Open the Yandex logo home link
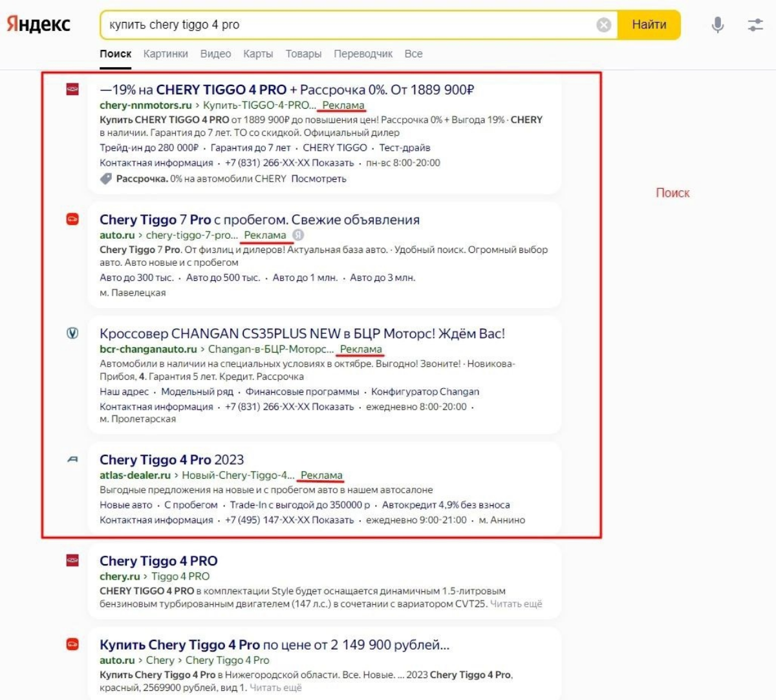Image resolution: width=776 pixels, height=700 pixels. point(38,25)
